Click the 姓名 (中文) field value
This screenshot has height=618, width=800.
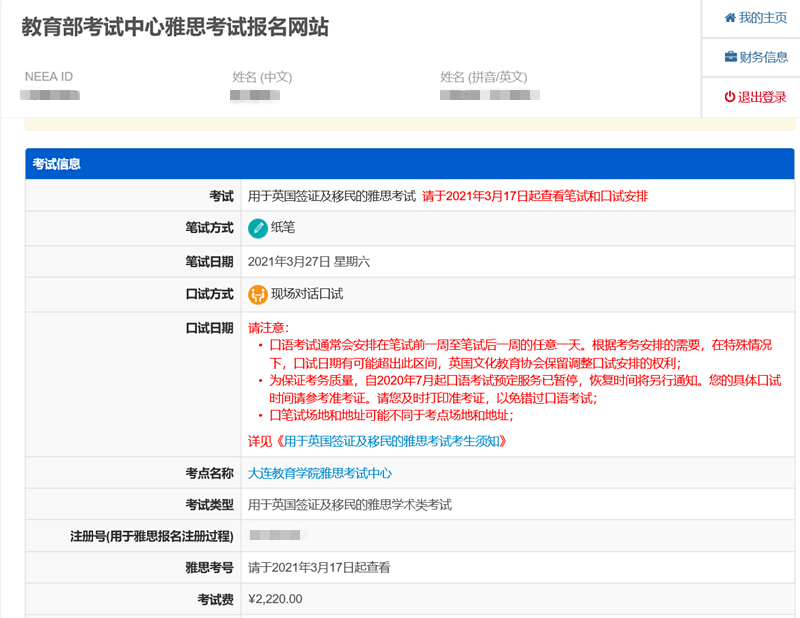[x=255, y=96]
